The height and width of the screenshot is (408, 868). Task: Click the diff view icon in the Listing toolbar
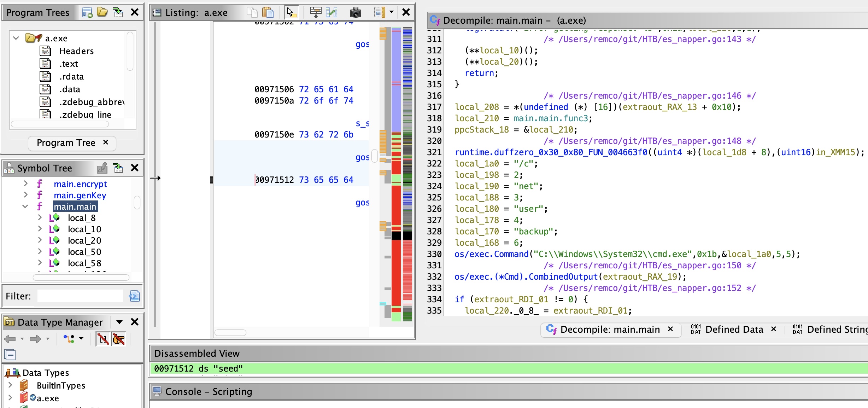coord(331,13)
